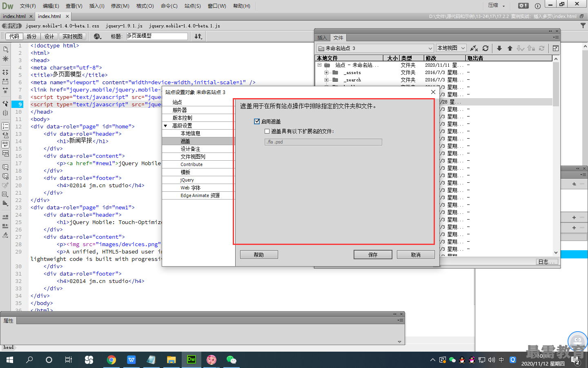Image resolution: width=588 pixels, height=368 pixels.
Task: Open the 命令(C) menu
Action: click(x=169, y=6)
